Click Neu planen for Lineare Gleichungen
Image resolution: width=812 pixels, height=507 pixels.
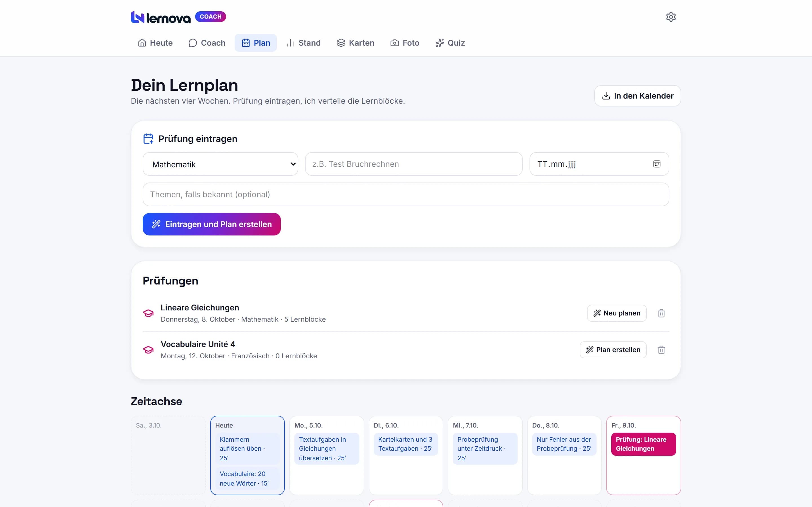coord(617,313)
